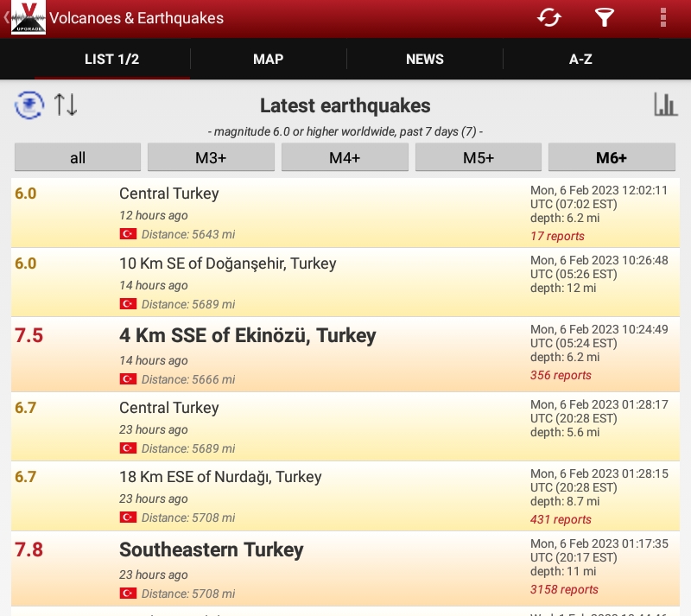The height and width of the screenshot is (616, 691).
Task: Open the filter funnel icon
Action: tap(604, 17)
